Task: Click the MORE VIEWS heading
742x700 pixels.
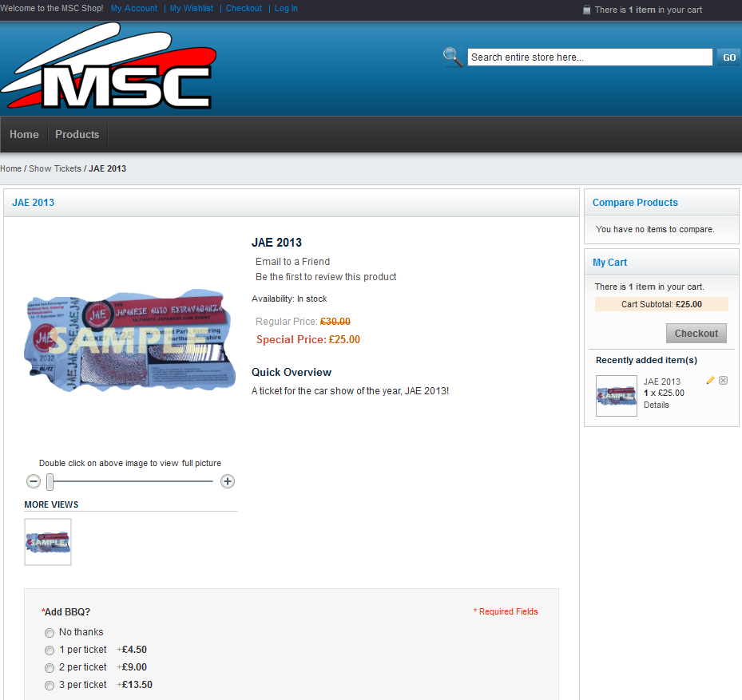Action: coord(51,504)
